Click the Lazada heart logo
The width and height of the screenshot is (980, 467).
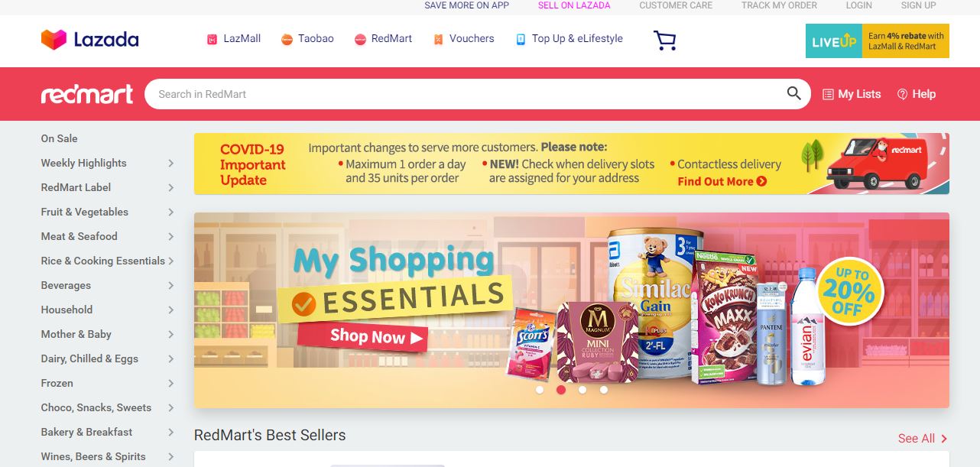[54, 39]
